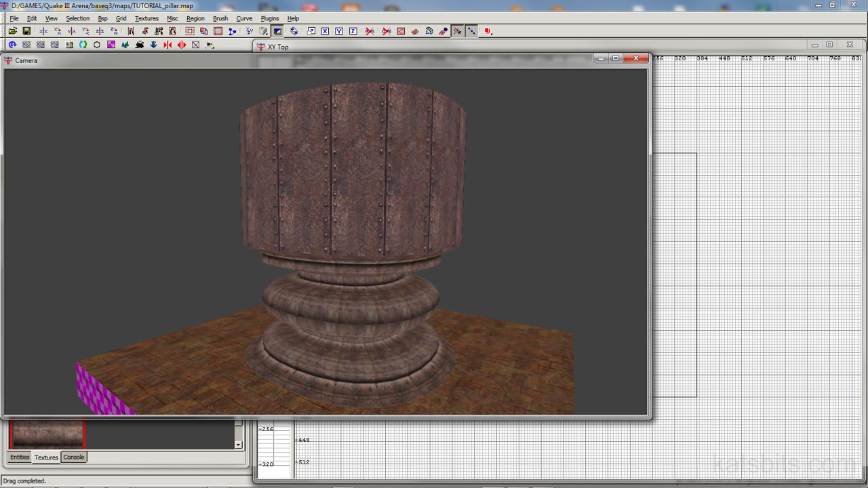Click the blue Z view axis button
Image resolution: width=868 pixels, height=488 pixels.
(x=353, y=31)
